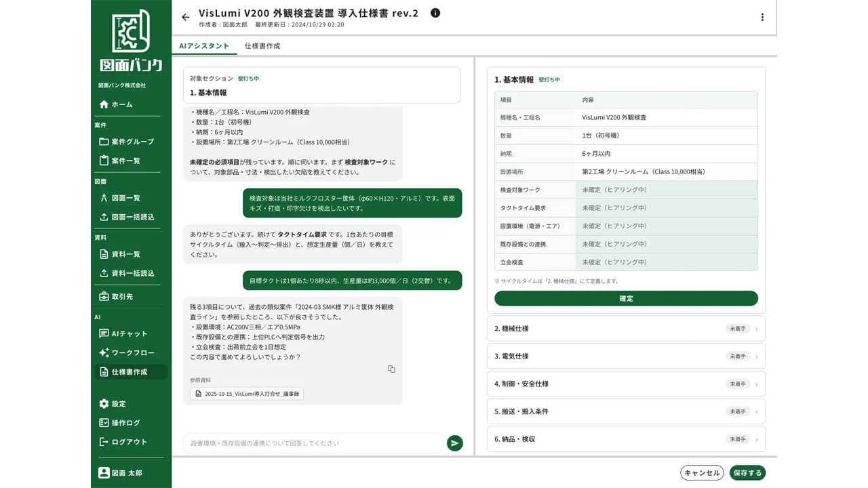
Task: Select the 設置環境（電源・エア） 未確定 cell
Action: [667, 226]
